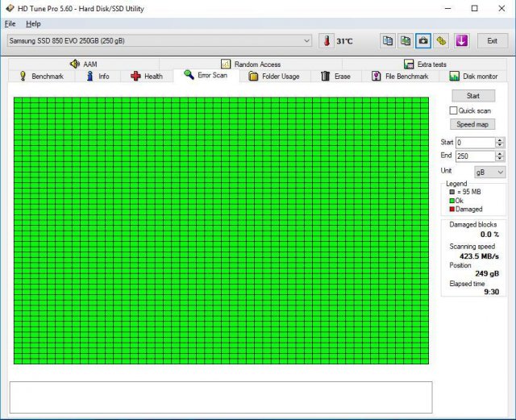
Task: Switch to the Health tab
Action: [x=146, y=77]
